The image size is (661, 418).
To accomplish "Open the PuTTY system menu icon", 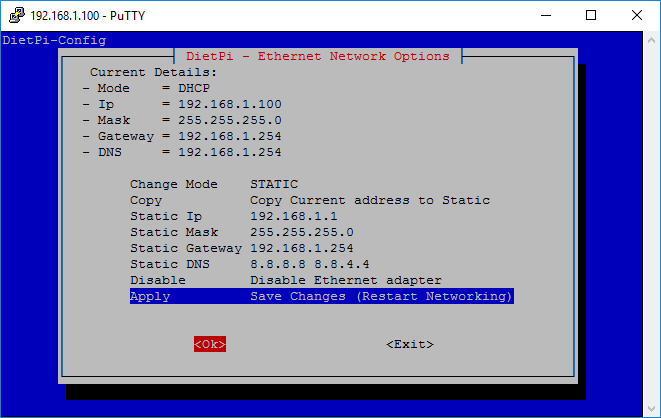I will tap(17, 15).
